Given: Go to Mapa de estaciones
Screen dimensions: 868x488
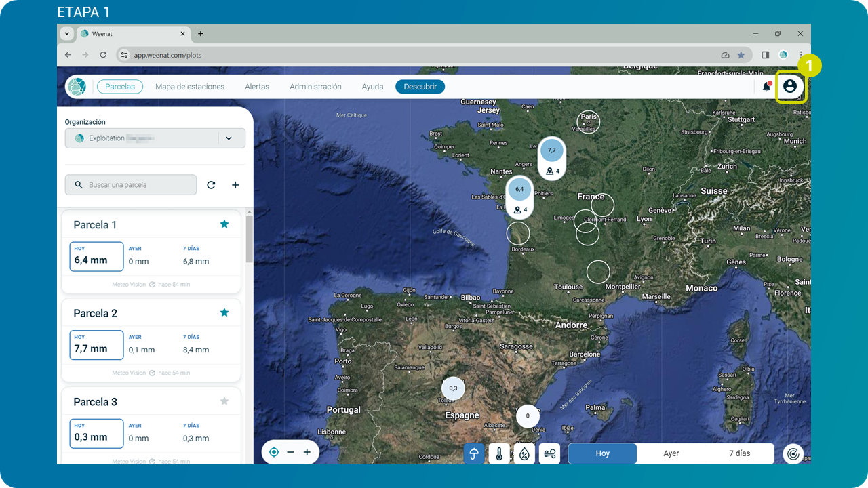Looking at the screenshot, I should 190,87.
